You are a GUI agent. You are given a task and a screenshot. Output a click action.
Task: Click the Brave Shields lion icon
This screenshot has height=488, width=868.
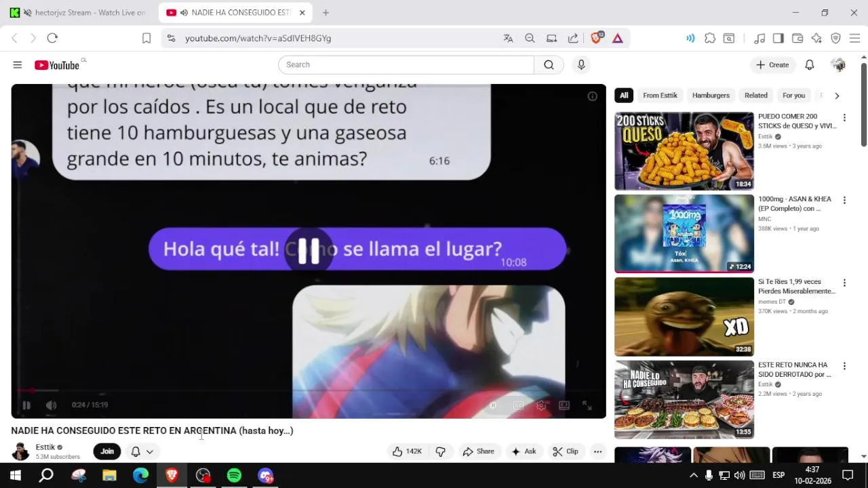596,38
